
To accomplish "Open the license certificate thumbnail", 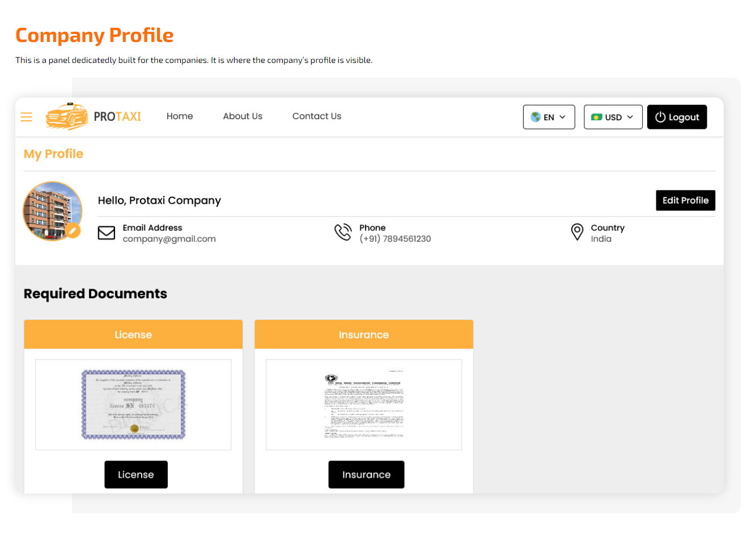I will coord(133,404).
